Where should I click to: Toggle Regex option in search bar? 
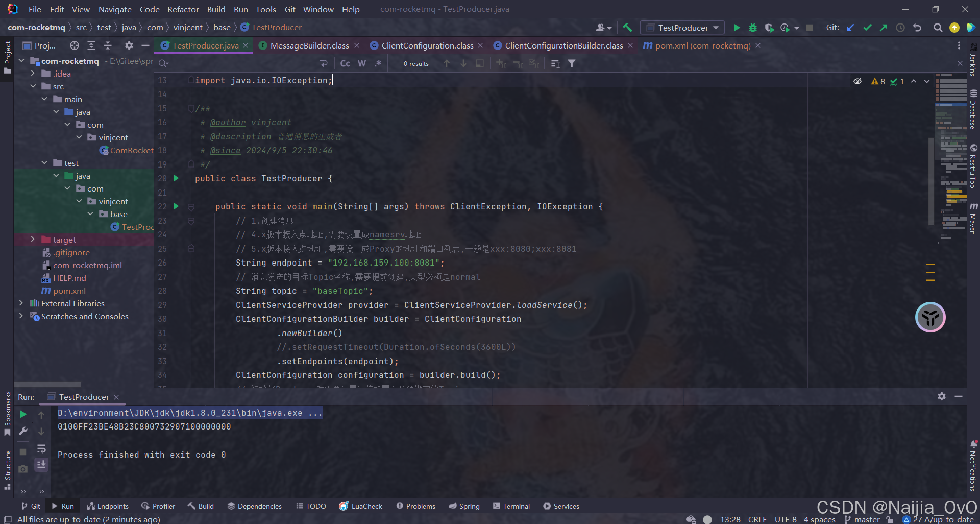pos(378,63)
